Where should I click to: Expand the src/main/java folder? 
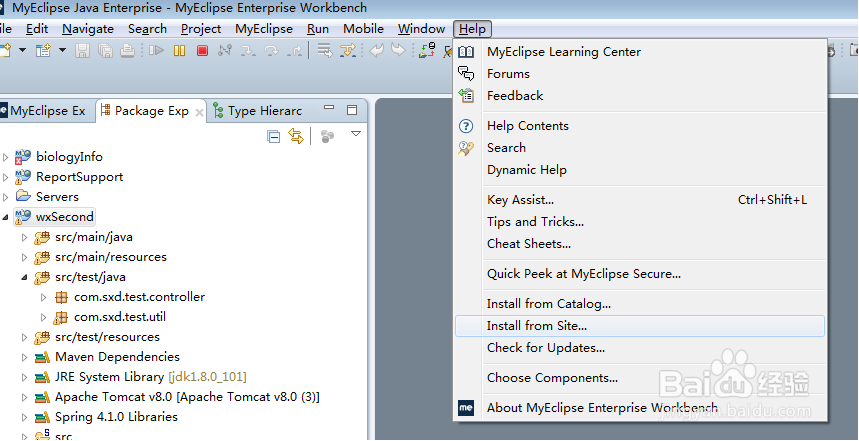tap(24, 237)
